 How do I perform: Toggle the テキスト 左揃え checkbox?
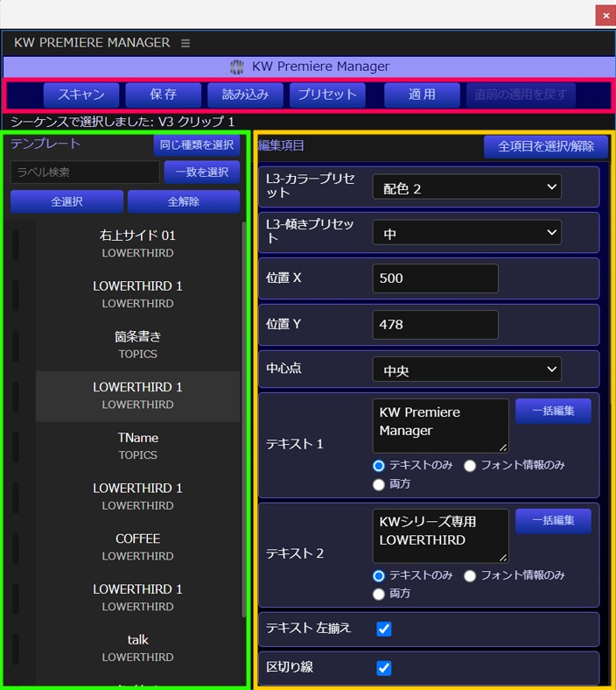(384, 629)
